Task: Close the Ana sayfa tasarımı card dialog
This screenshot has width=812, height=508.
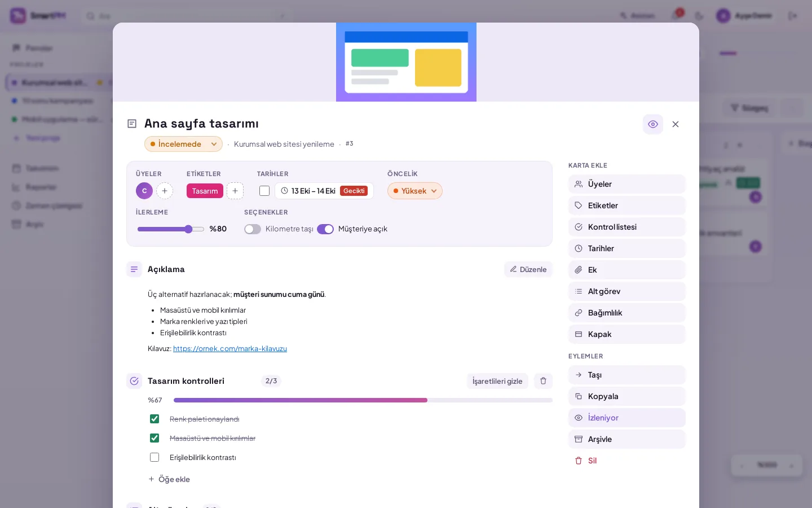Action: tap(676, 124)
